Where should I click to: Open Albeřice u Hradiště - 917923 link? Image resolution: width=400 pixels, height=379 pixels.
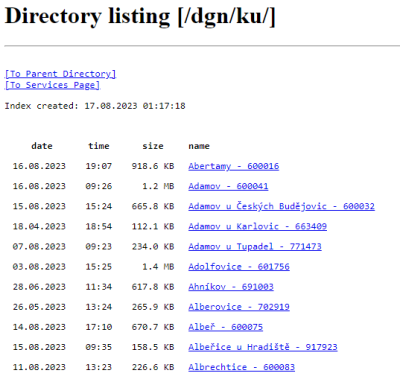coord(263,347)
